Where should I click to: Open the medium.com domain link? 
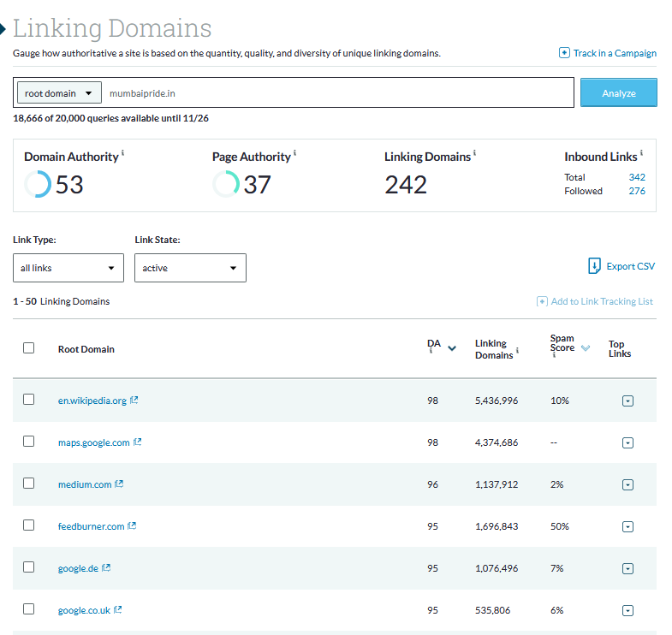coord(85,484)
